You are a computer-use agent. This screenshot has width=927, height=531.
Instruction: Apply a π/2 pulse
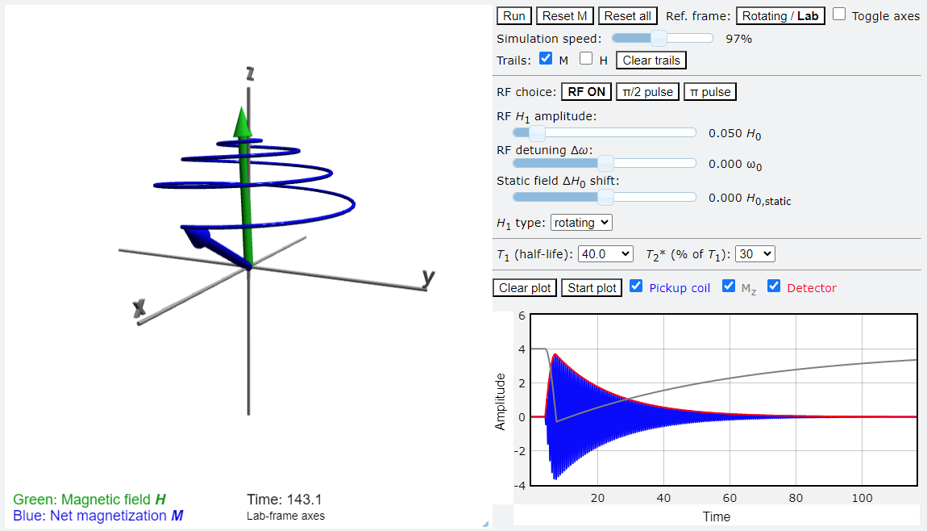point(647,92)
